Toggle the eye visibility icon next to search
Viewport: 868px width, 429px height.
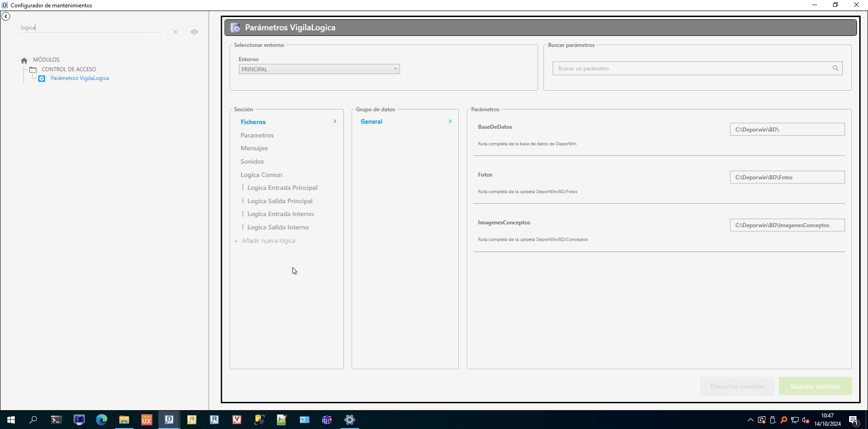[194, 32]
